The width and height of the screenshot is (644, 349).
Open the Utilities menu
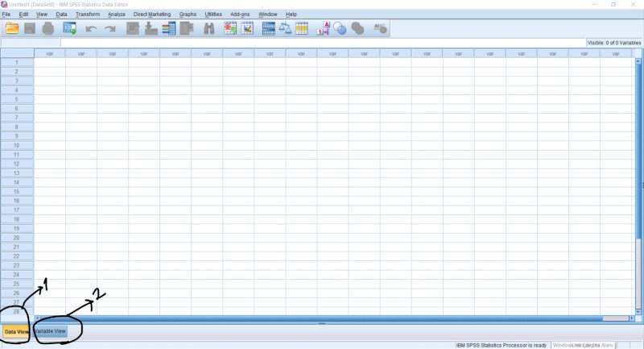click(x=213, y=15)
